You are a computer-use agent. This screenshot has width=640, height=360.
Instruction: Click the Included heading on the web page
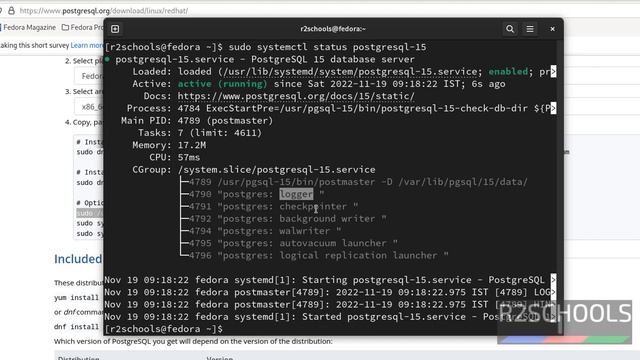78,259
